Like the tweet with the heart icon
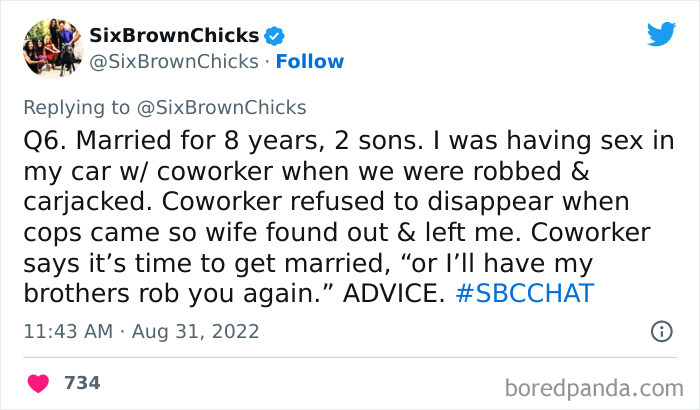 pos(40,383)
